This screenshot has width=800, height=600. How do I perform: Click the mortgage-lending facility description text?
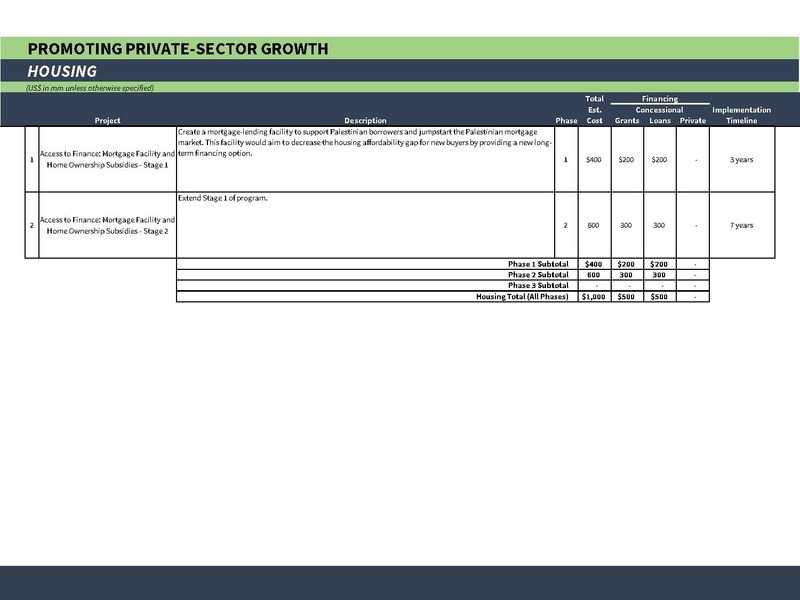[365, 143]
